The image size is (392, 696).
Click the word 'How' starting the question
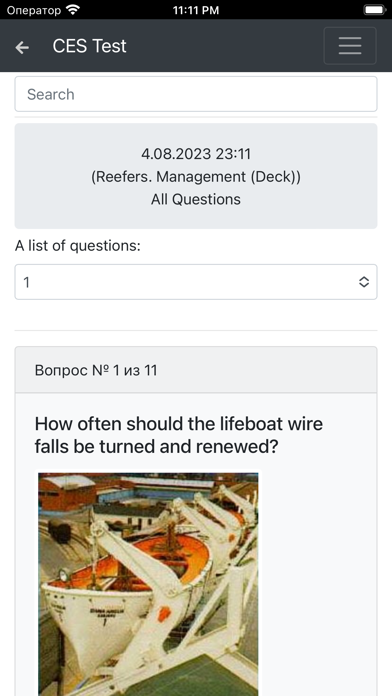tap(54, 424)
